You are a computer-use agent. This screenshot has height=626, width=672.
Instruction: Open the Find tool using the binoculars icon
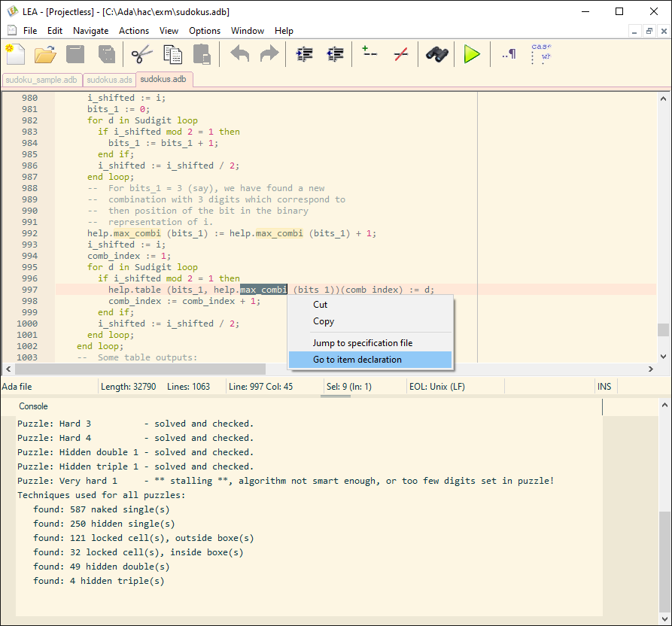point(436,53)
